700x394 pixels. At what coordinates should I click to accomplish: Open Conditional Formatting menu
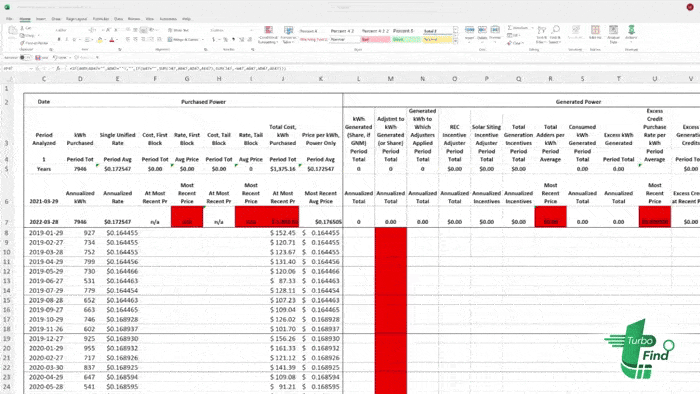coord(268,34)
